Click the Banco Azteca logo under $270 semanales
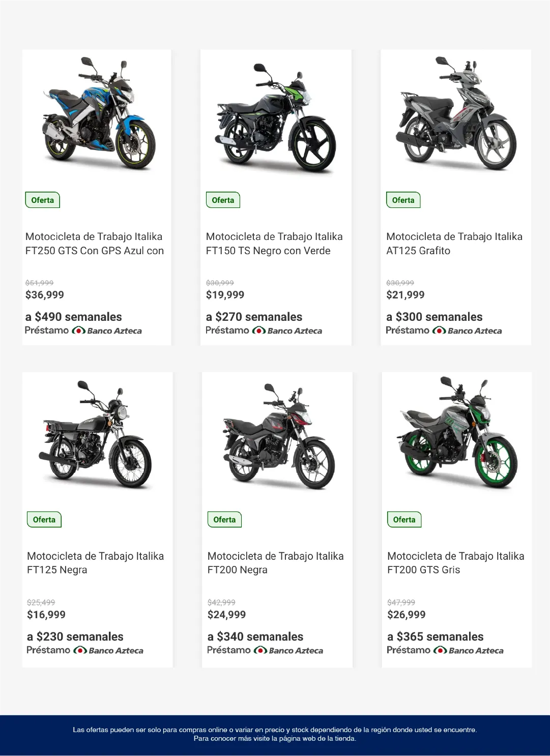This screenshot has width=550, height=756. point(287,331)
